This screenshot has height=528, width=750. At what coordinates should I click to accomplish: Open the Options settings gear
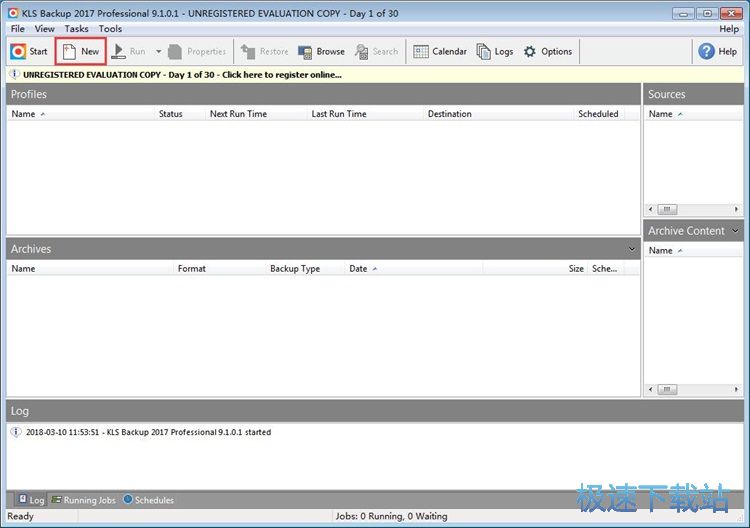[x=547, y=52]
